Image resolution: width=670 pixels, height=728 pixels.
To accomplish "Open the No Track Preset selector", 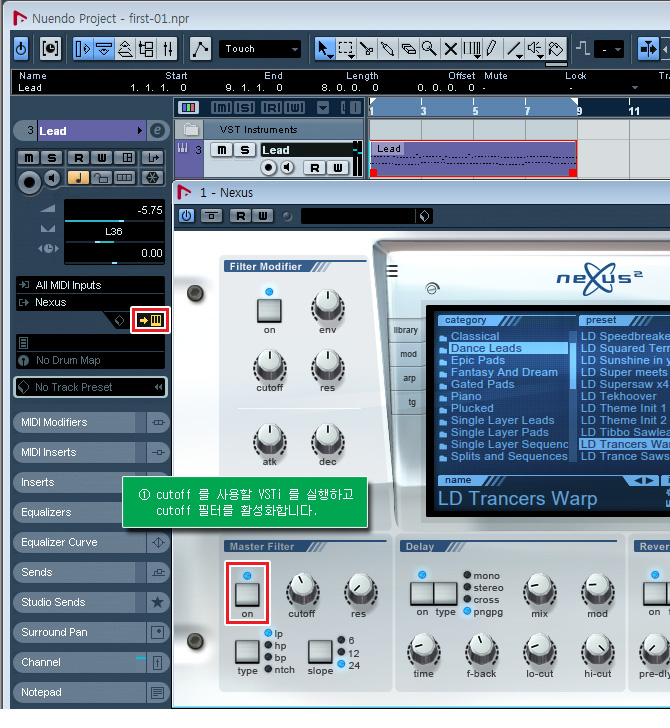I will tap(91, 387).
